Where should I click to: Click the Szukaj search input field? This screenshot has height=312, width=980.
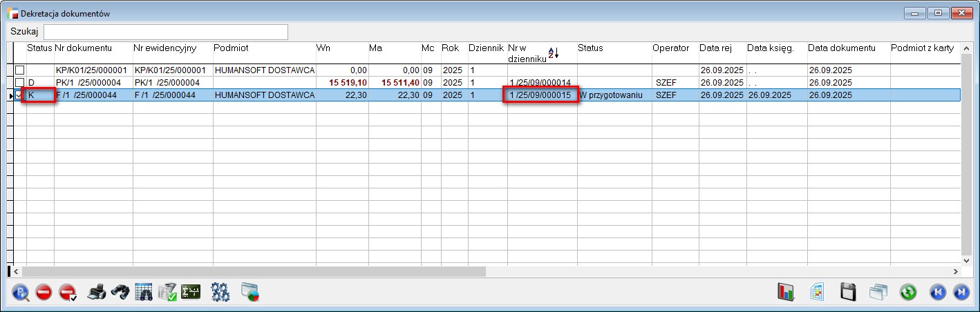click(x=166, y=32)
